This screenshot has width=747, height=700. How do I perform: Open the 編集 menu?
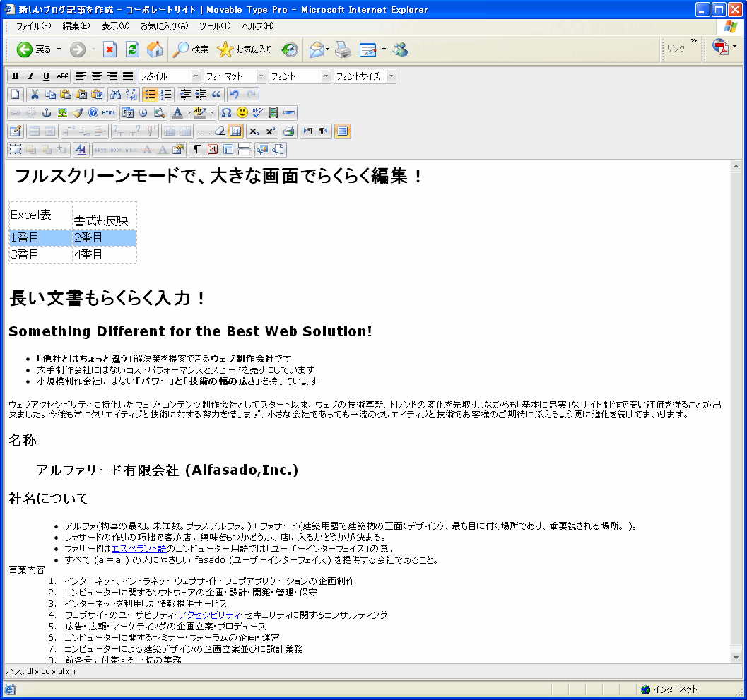pos(76,26)
